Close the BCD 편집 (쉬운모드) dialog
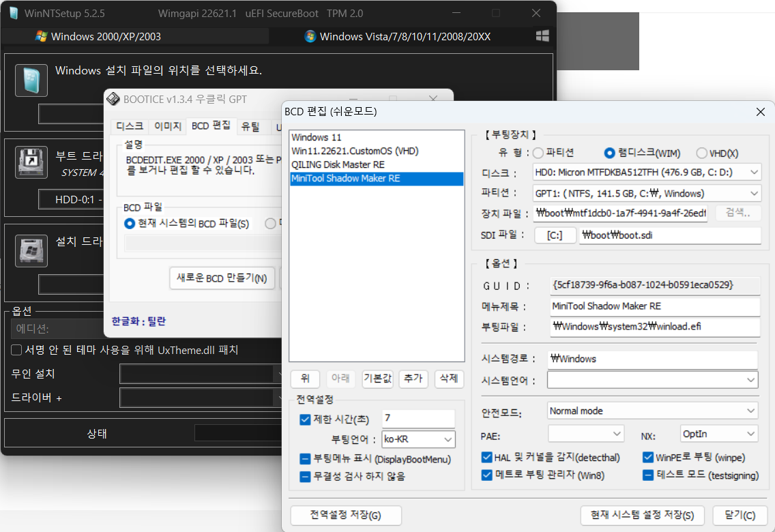The height and width of the screenshot is (532, 775). point(760,112)
